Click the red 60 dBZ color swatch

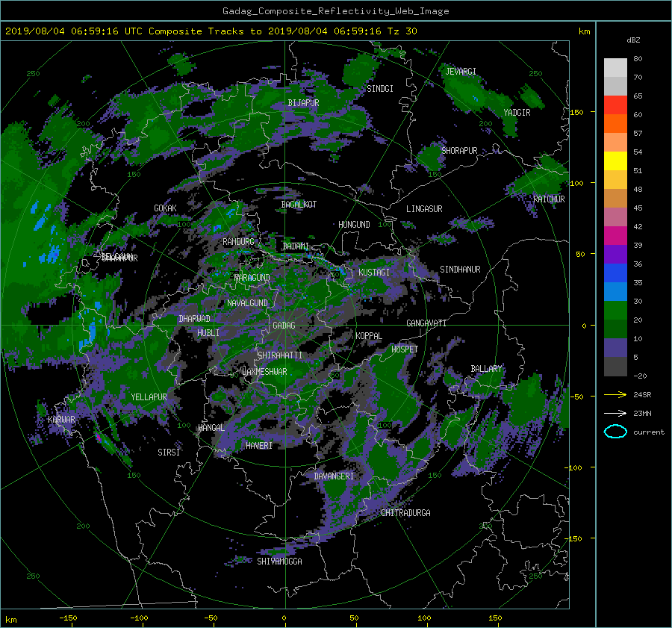click(x=615, y=105)
